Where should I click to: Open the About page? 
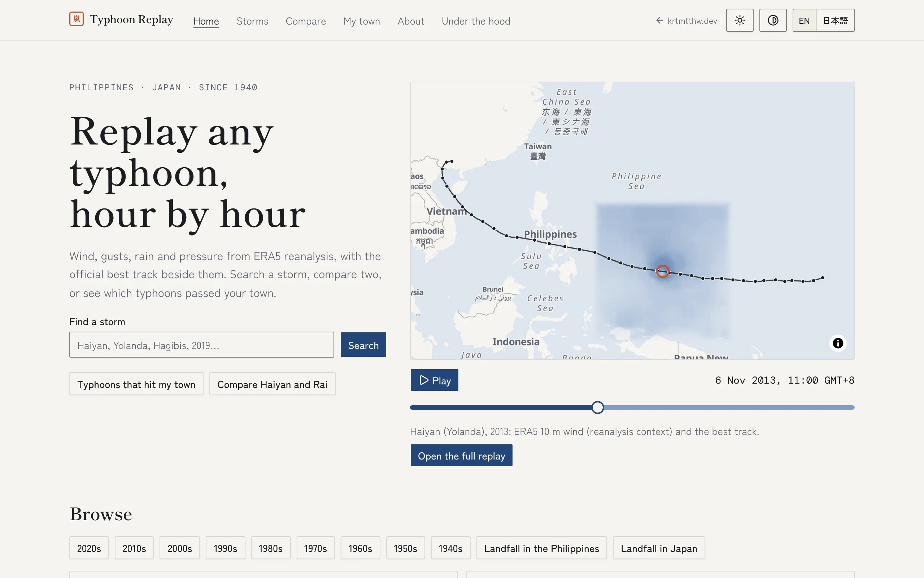coord(411,21)
